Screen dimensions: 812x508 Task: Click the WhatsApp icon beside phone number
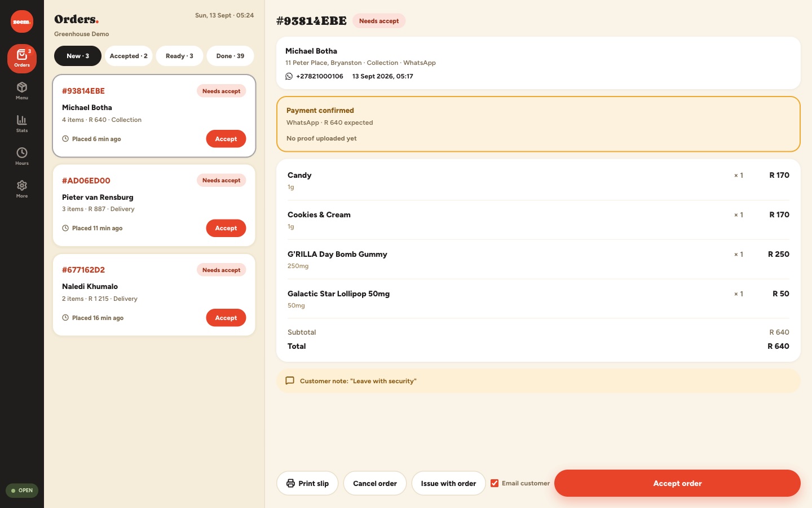[289, 76]
